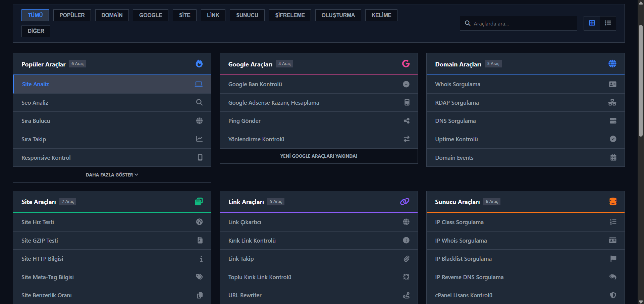Click the chart icon in Sıra Takip row
The image size is (644, 304).
coord(199,139)
